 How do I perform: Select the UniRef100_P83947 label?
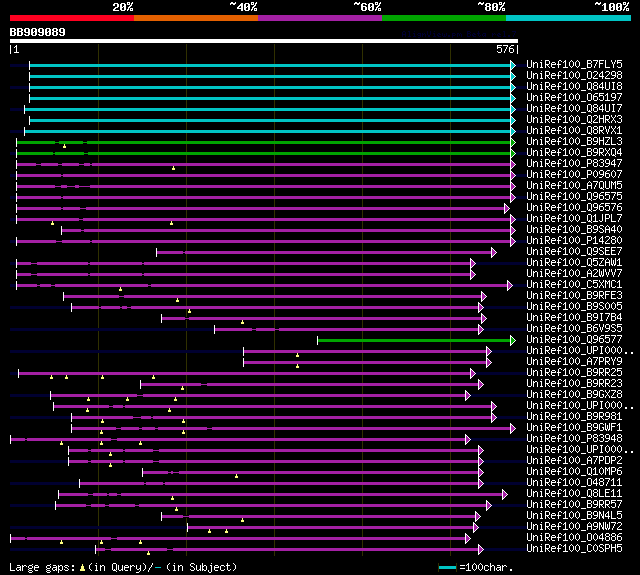pyautogui.click(x=574, y=164)
